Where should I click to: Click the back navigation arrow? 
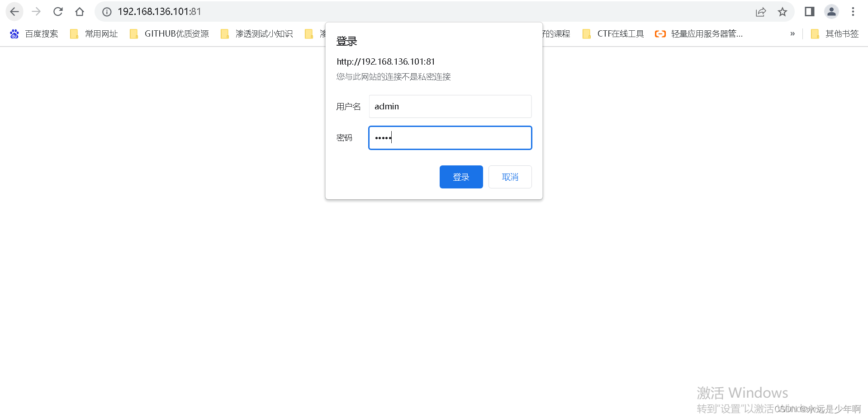coord(14,11)
